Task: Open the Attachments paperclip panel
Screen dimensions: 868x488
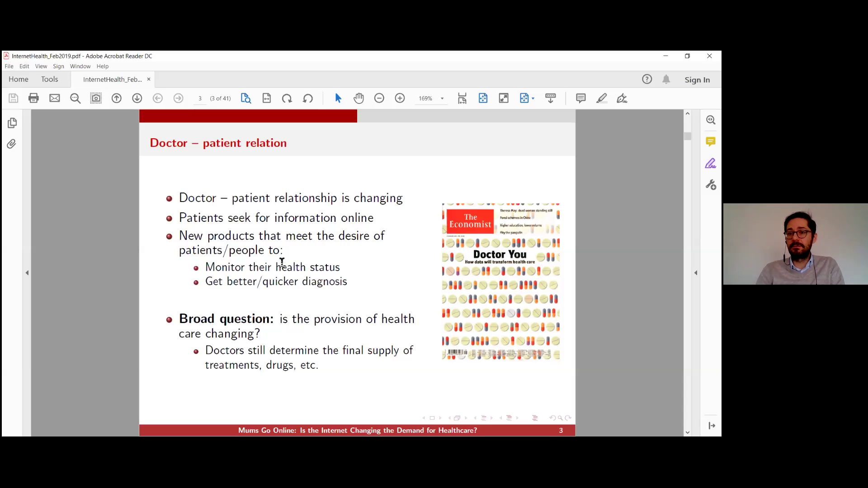Action: (x=12, y=144)
